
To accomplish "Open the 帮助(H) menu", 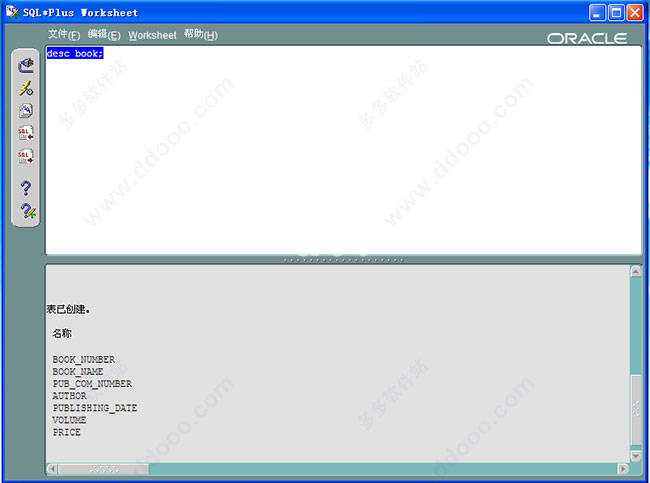I will [201, 34].
